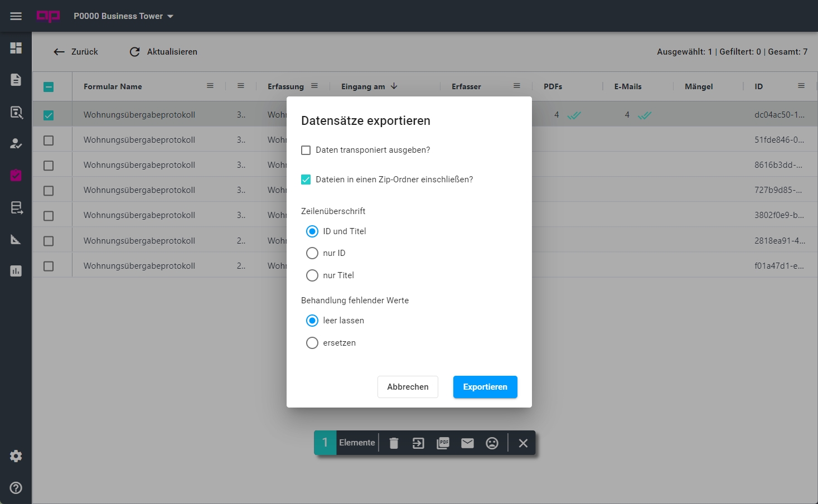Open the dashboard icon in the sidebar
The image size is (818, 504).
[x=16, y=48]
